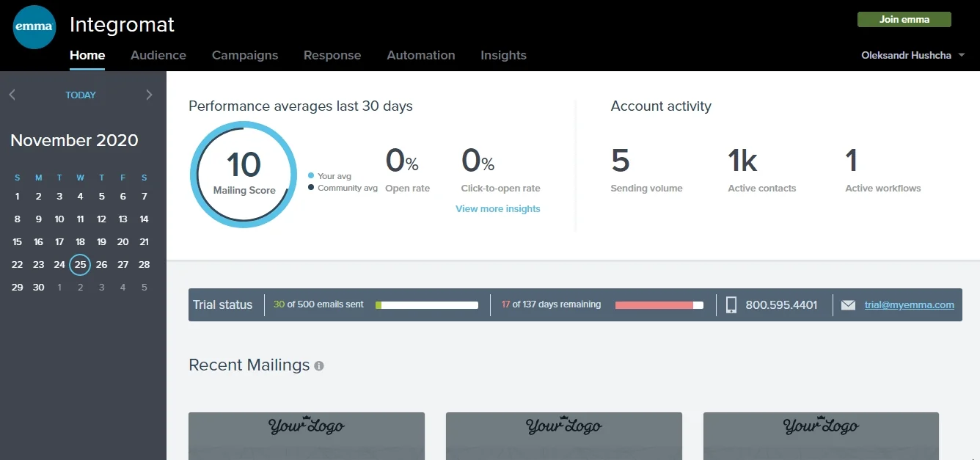Click the emails sent progress bar

[427, 305]
